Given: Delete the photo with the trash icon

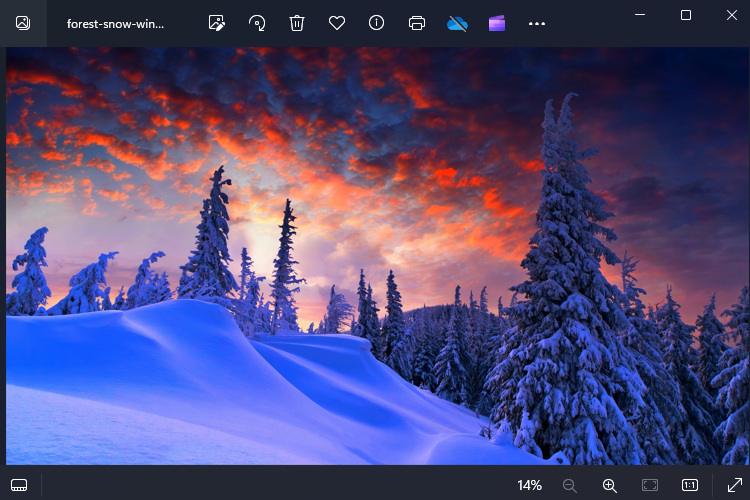Looking at the screenshot, I should pos(297,23).
